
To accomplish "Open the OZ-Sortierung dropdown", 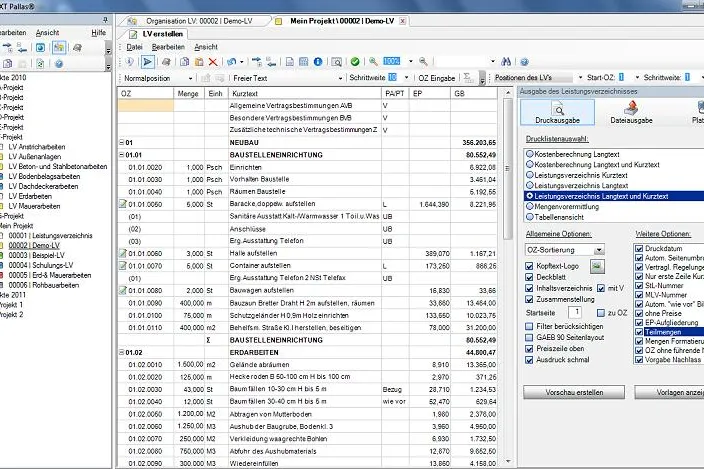I will 599,250.
